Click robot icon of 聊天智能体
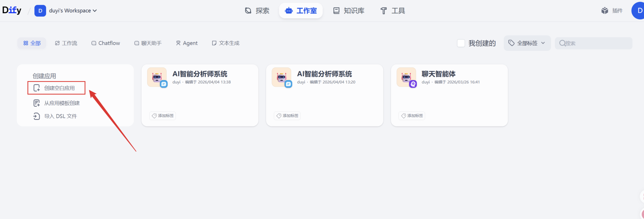The height and width of the screenshot is (219, 644). (406, 77)
